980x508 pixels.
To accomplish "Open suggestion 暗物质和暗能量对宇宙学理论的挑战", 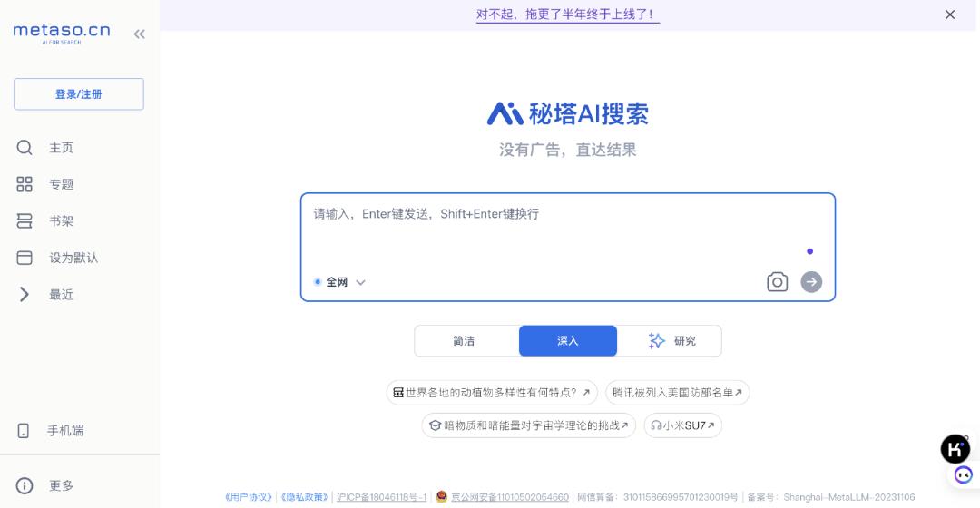I will pos(529,425).
